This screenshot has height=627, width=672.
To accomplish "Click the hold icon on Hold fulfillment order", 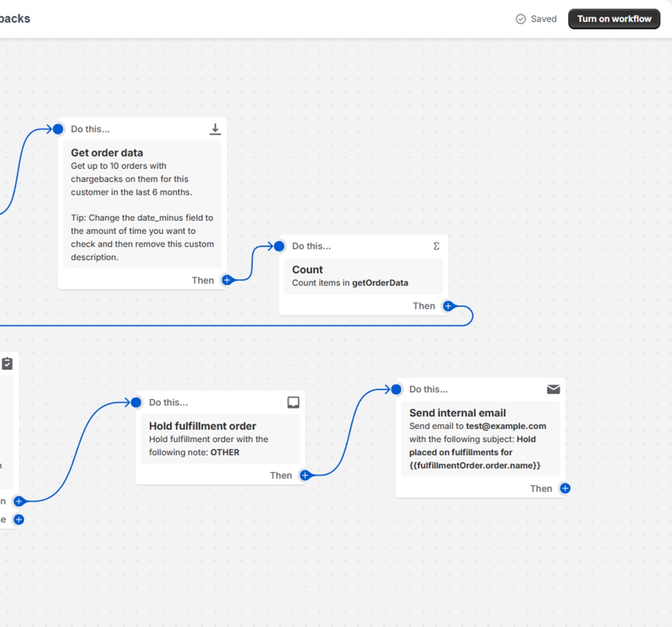I will pos(293,402).
